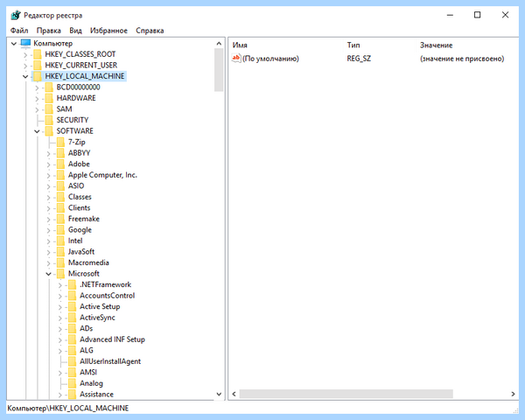Click the ASIO folder icon

click(x=60, y=185)
